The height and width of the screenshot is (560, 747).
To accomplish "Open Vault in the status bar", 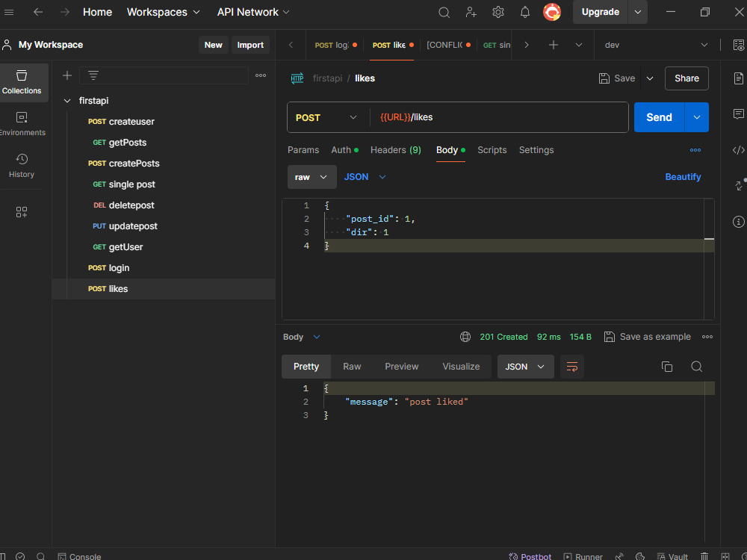I will (x=673, y=556).
